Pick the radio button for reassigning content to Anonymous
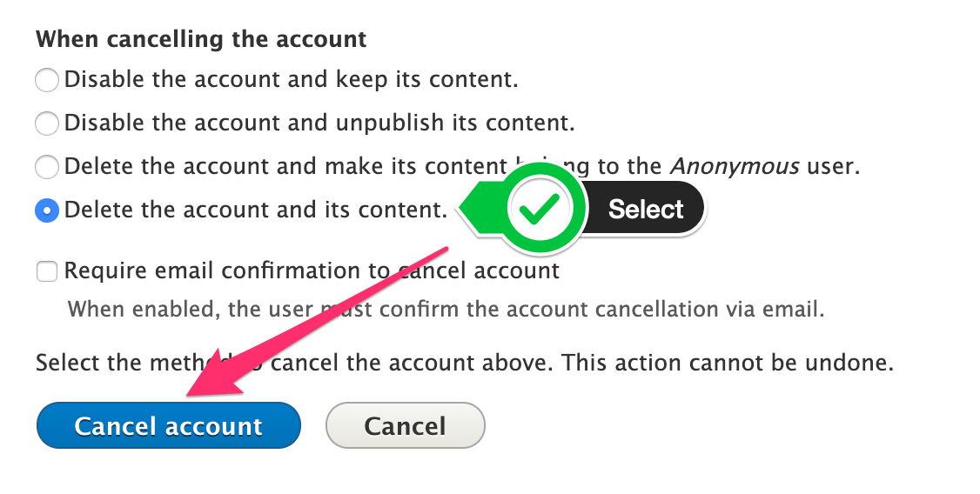Image resolution: width=980 pixels, height=494 pixels. [47, 166]
